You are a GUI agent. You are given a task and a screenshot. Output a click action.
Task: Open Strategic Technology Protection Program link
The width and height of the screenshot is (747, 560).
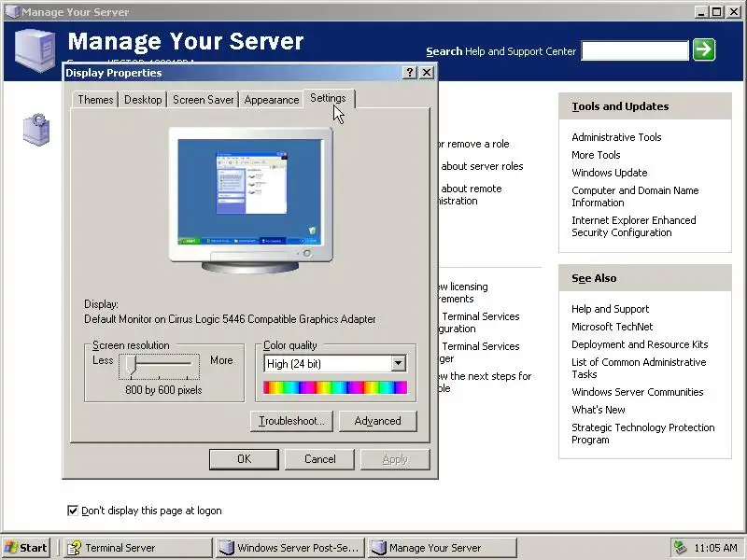pyautogui.click(x=643, y=433)
